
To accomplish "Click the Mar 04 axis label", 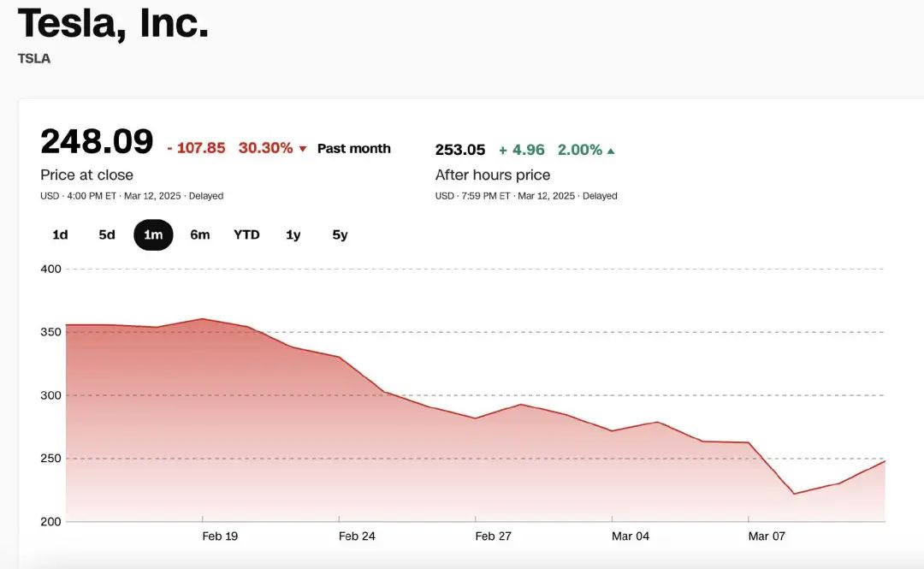I will coord(631,536).
